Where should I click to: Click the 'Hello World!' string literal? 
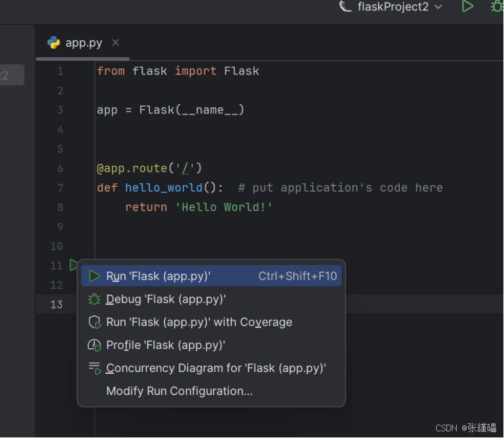coord(223,207)
